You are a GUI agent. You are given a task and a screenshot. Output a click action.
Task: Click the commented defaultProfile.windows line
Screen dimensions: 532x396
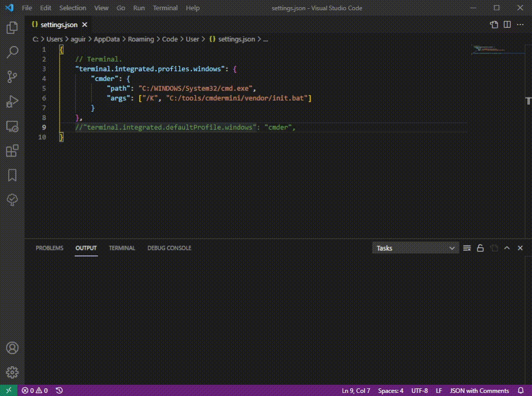tap(185, 128)
